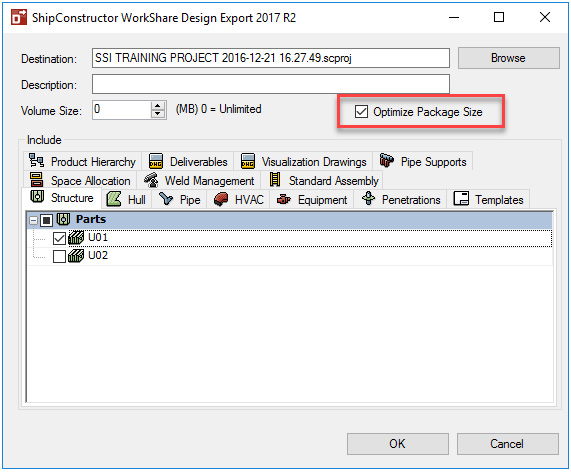
Task: Open the Hull tab
Action: 126,199
